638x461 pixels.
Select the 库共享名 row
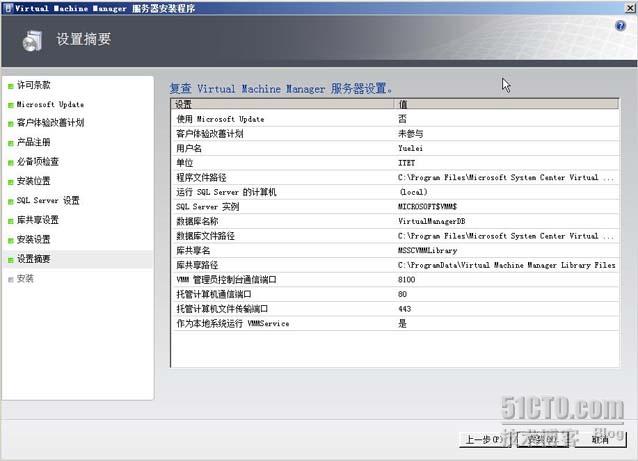[395, 251]
